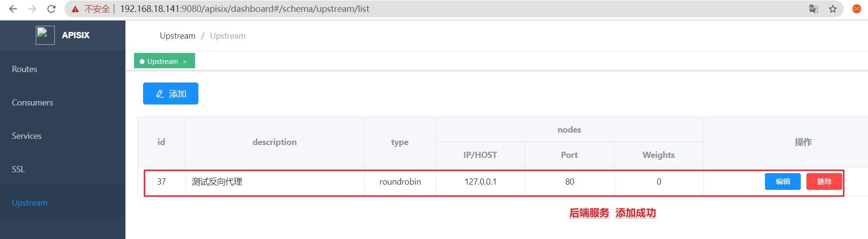Screen dimensions: 868x239
Task: Click the browser address bar URL
Action: (245, 9)
